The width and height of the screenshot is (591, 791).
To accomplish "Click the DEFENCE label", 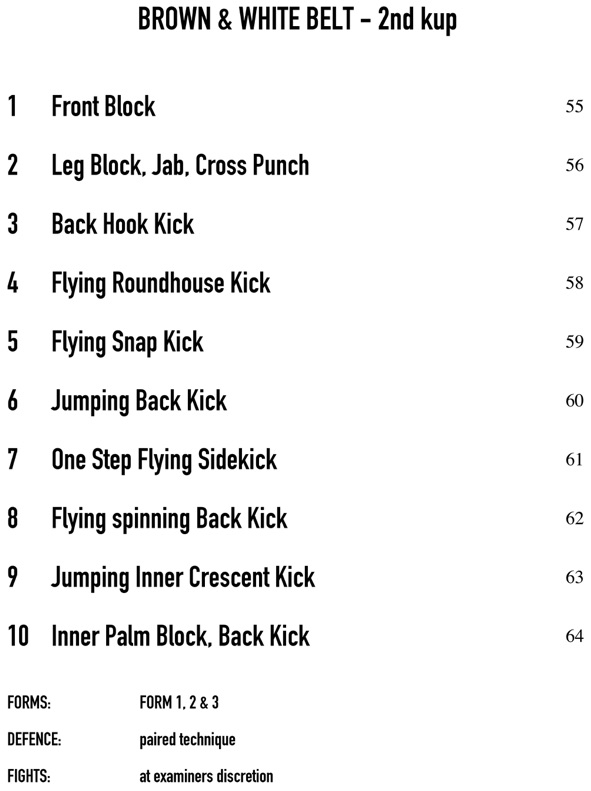I will click(34, 740).
